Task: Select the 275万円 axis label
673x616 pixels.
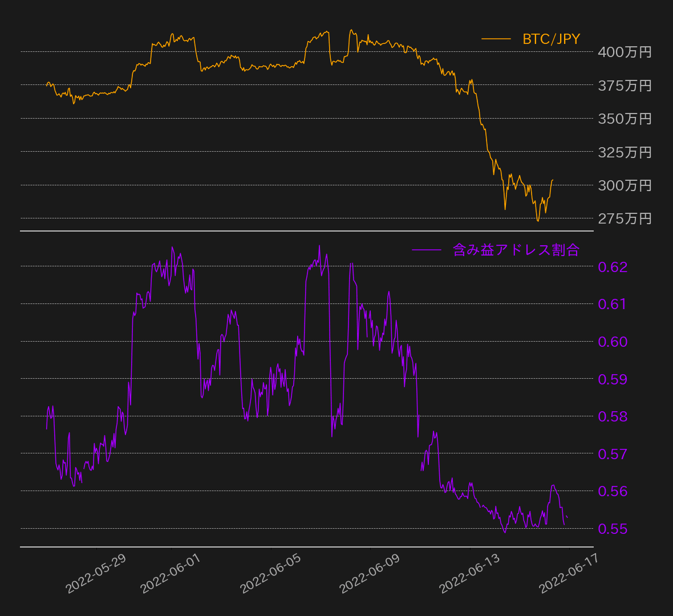Action: (625, 218)
